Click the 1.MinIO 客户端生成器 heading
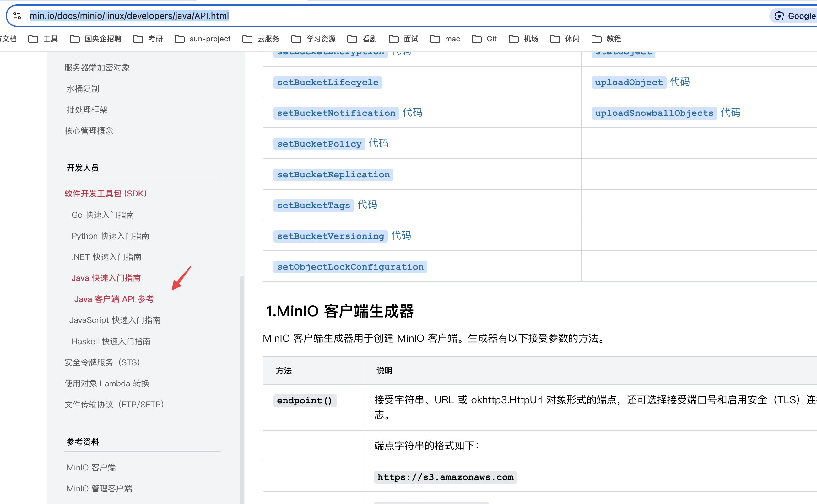This screenshot has width=817, height=504. (x=340, y=311)
